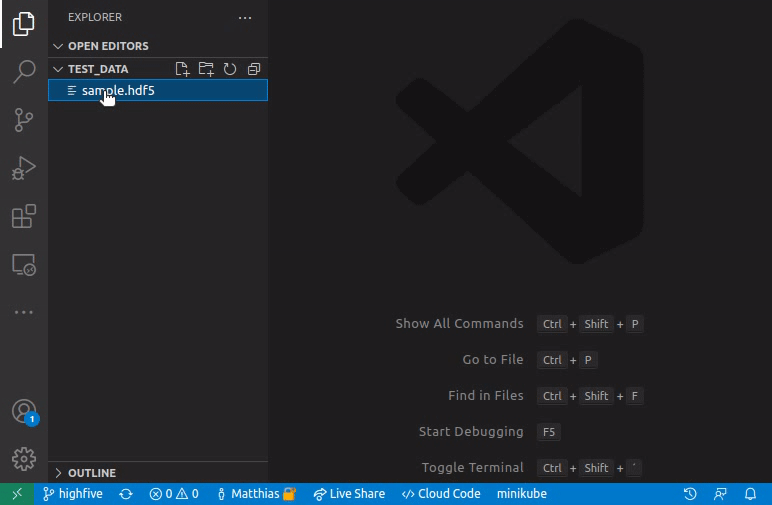Viewport: 772px width, 505px height.
Task: Open the Run and Debug view
Action: tap(24, 168)
